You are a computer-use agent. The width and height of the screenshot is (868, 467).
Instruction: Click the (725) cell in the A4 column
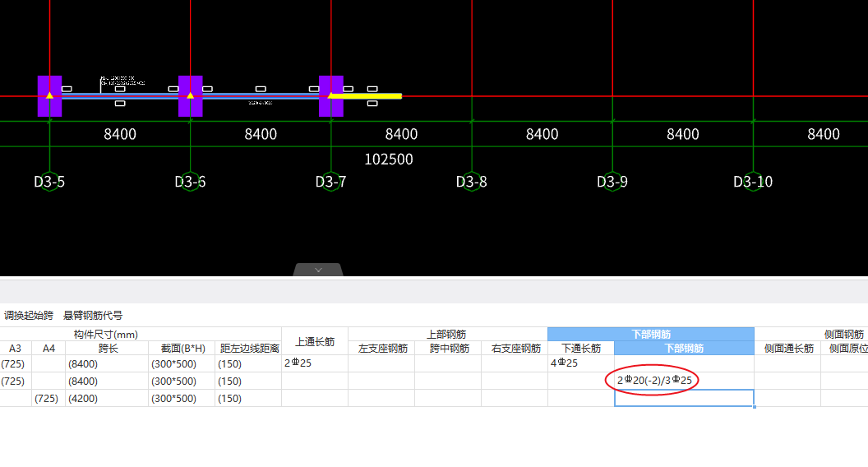pyautogui.click(x=48, y=398)
